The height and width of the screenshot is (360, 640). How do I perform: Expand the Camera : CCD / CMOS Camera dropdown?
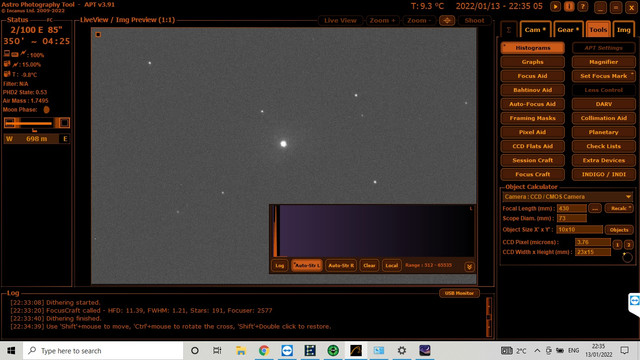click(568, 197)
